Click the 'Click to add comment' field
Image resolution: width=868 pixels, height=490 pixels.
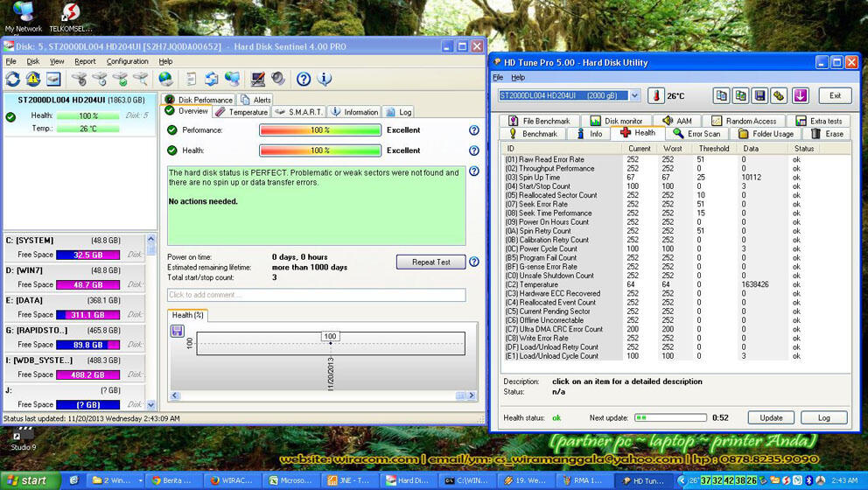pyautogui.click(x=316, y=295)
